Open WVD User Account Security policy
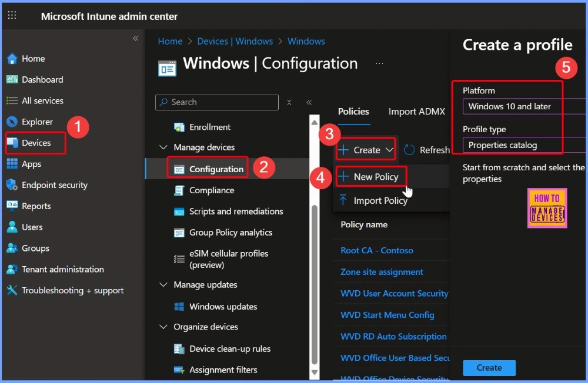 click(x=394, y=294)
